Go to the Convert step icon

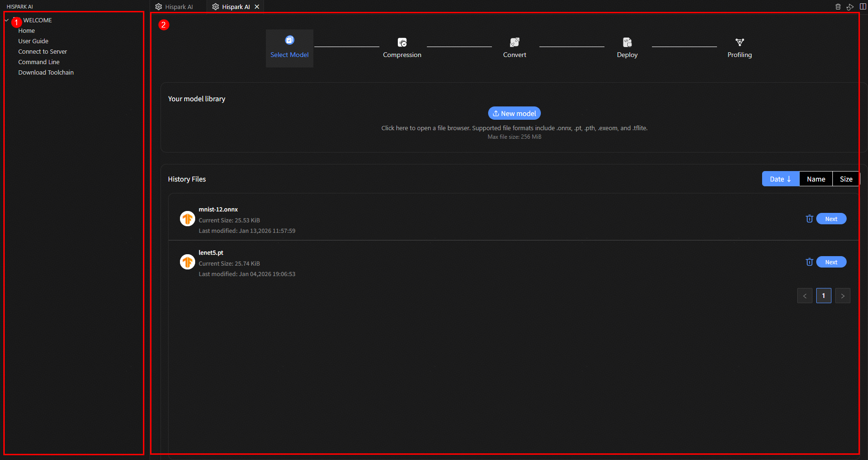point(514,42)
